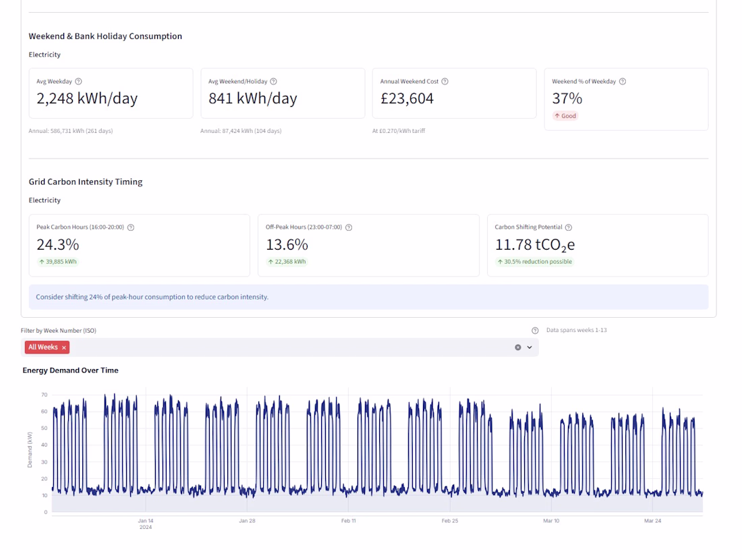Click the Jan 28 axis label
The height and width of the screenshot is (560, 742).
tap(247, 521)
